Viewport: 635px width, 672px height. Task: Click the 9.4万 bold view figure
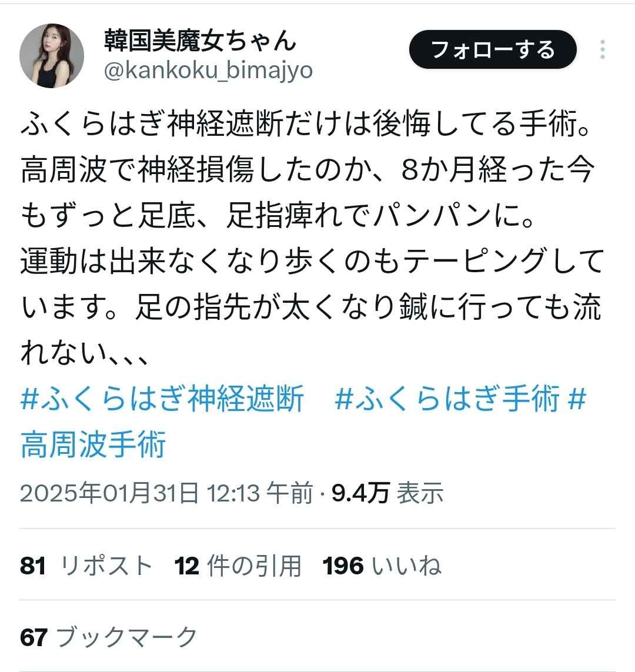[x=360, y=493]
